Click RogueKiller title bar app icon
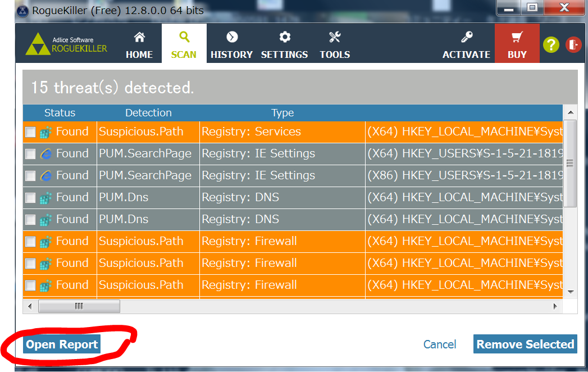 [x=22, y=11]
